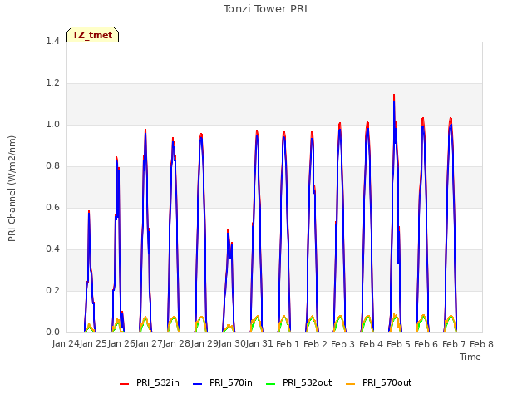Viewport: 532px width, 399px height.
Task: Click the Jan 31 axis tick label
Action: [259, 344]
